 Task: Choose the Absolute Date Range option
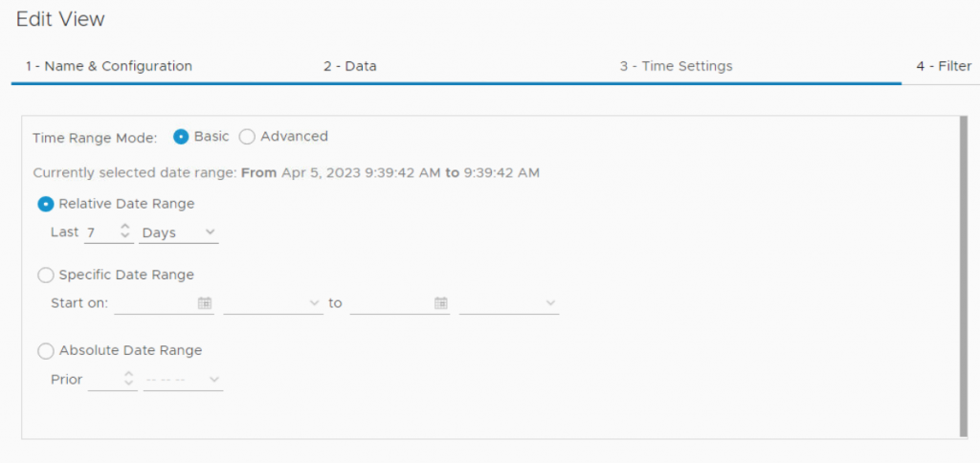(45, 351)
